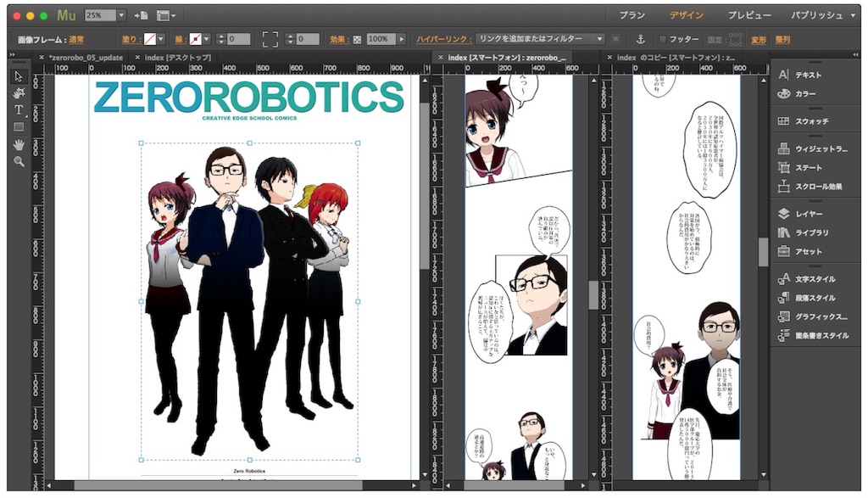
Task: Switch to index [デスクトップ] tab
Action: (x=178, y=57)
